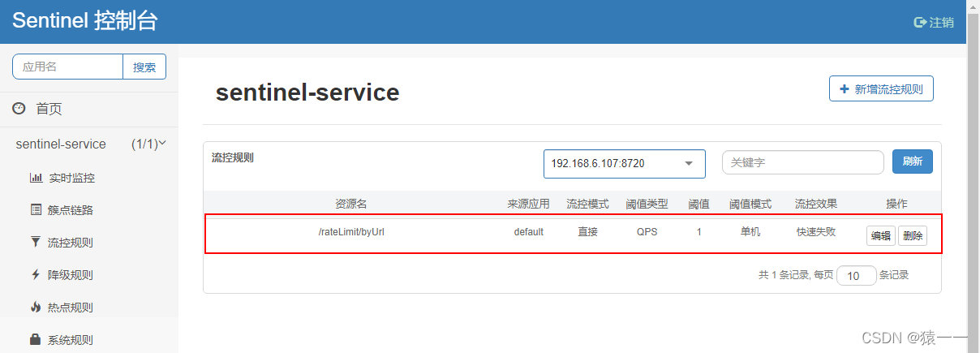This screenshot has height=353, width=980.
Task: Click the logout arrow icon
Action: (920, 23)
